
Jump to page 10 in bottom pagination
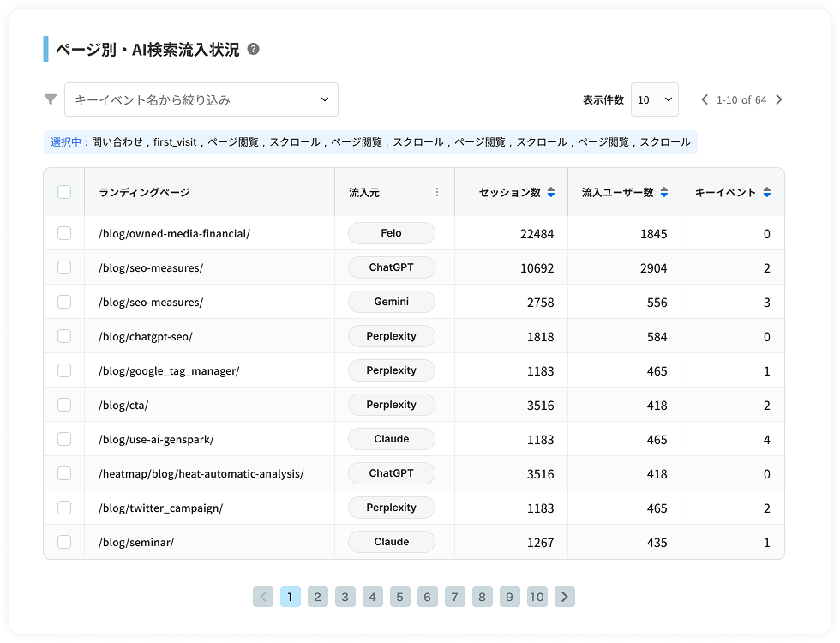(537, 597)
